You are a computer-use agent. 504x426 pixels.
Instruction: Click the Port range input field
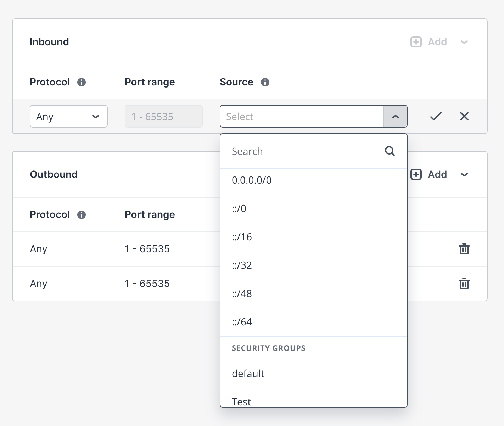click(x=163, y=116)
